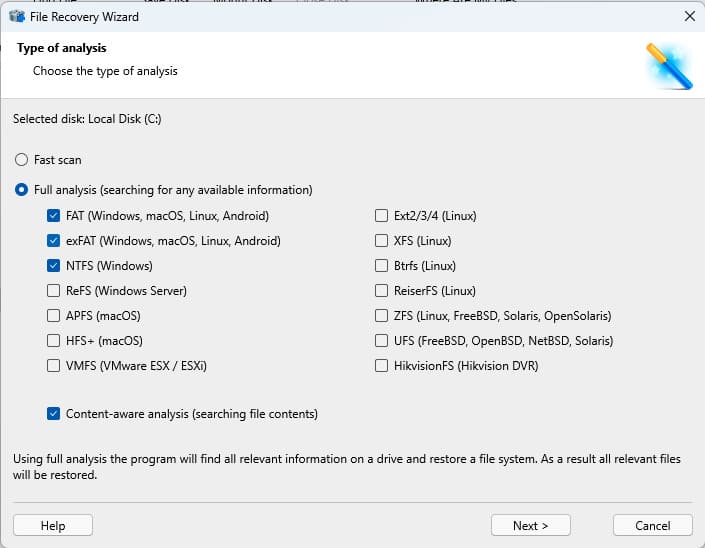
Task: Check the ZFS file system checkbox
Action: pyautogui.click(x=381, y=316)
